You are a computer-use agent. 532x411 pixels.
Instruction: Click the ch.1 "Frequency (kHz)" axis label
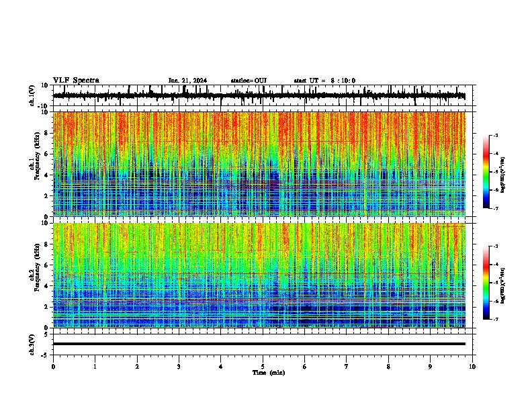[37, 156]
